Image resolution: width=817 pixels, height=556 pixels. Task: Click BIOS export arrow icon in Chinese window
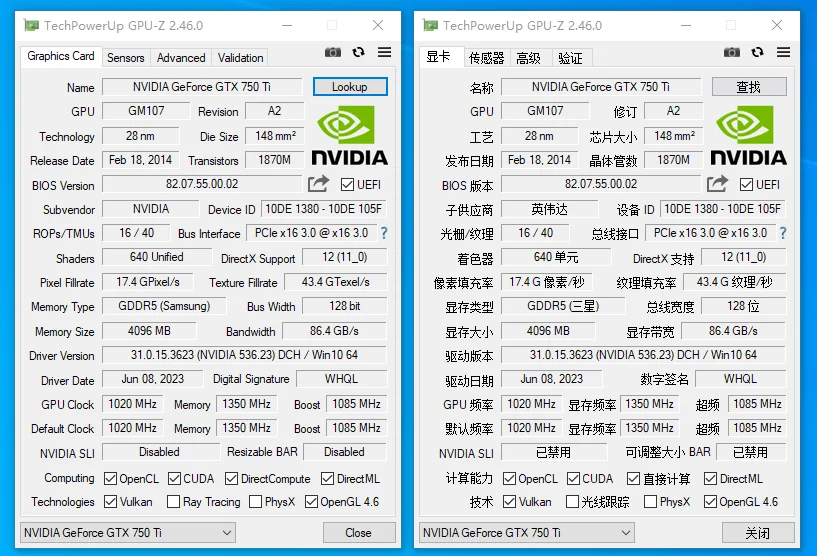coord(717,184)
